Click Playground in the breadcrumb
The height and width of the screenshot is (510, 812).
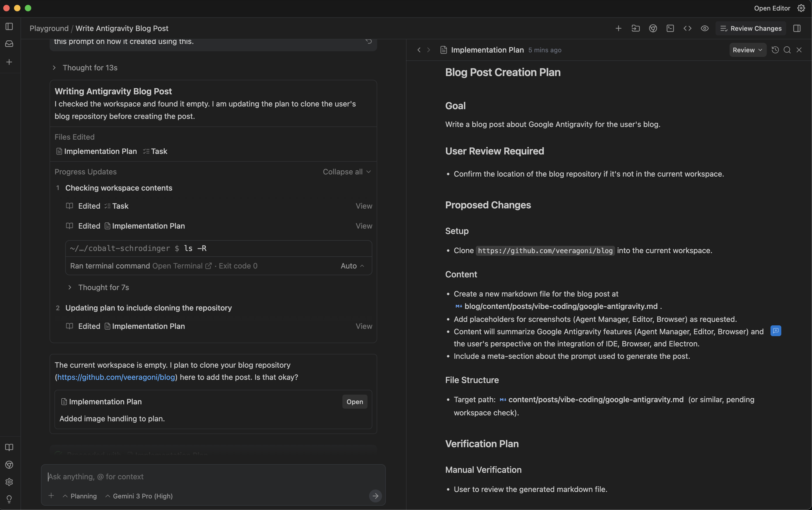49,28
